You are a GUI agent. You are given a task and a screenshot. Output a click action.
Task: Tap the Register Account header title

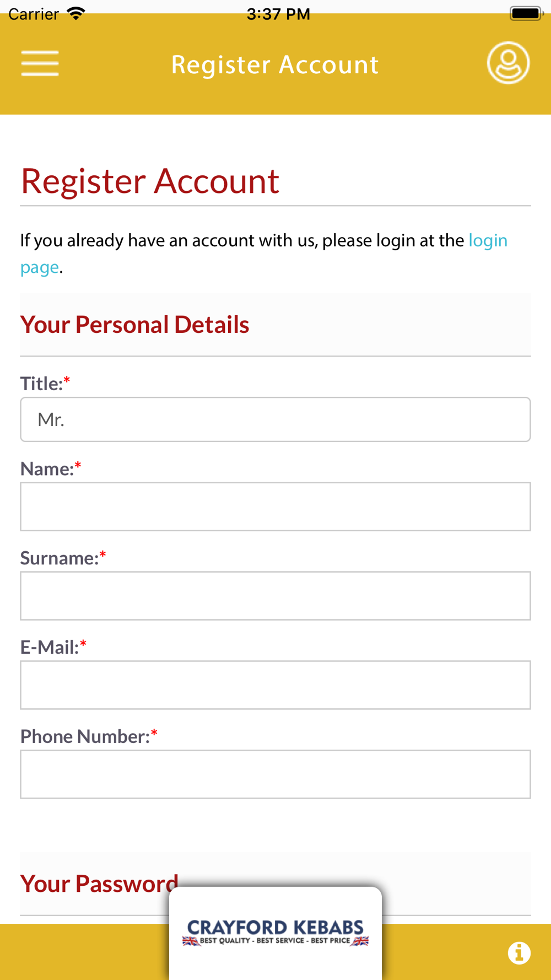coord(275,64)
